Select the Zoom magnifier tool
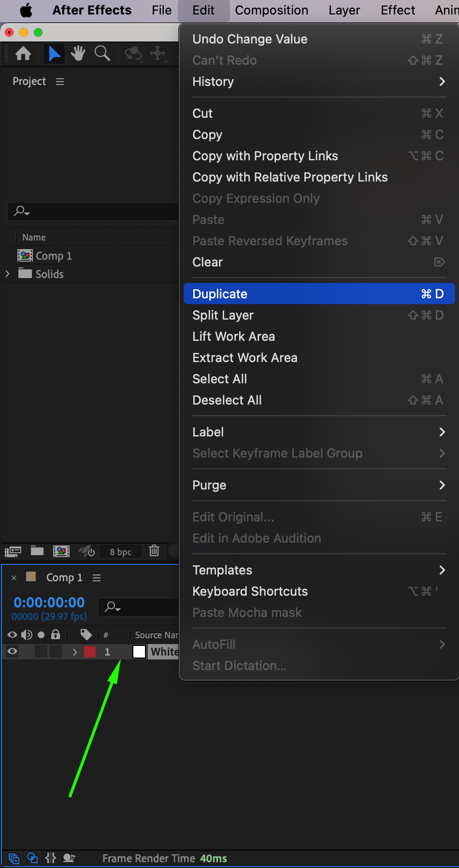 click(102, 53)
